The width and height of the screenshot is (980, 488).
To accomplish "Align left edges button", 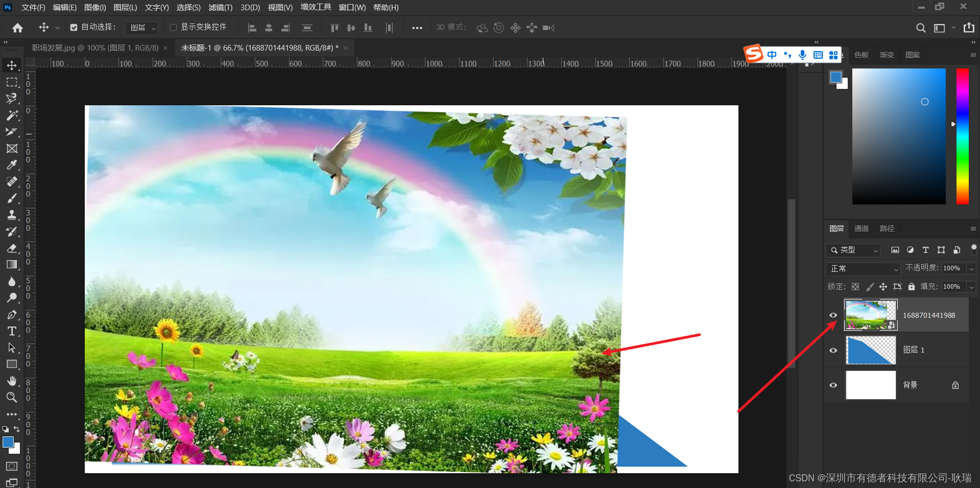I will [x=252, y=28].
